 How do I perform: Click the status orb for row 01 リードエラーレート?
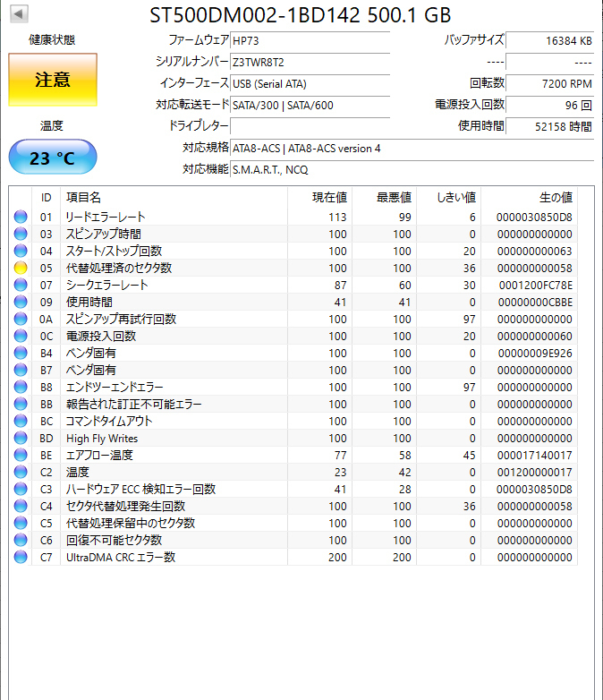coord(21,217)
